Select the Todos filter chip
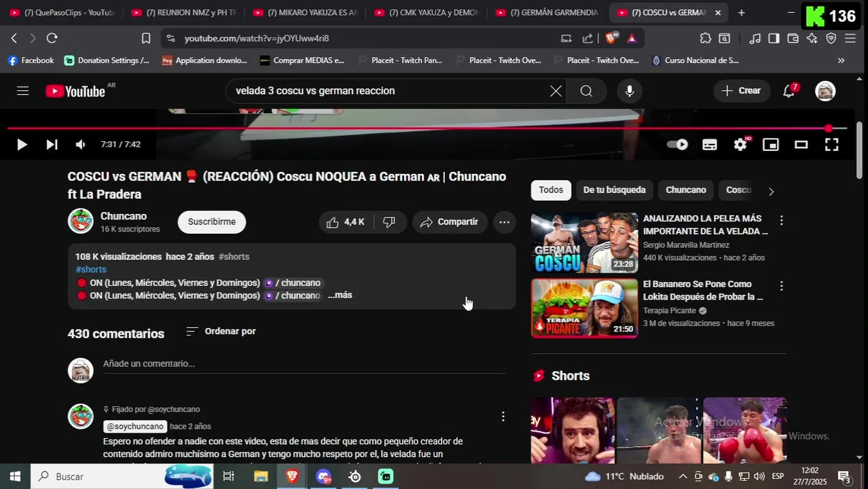This screenshot has width=868, height=489. coord(551,190)
